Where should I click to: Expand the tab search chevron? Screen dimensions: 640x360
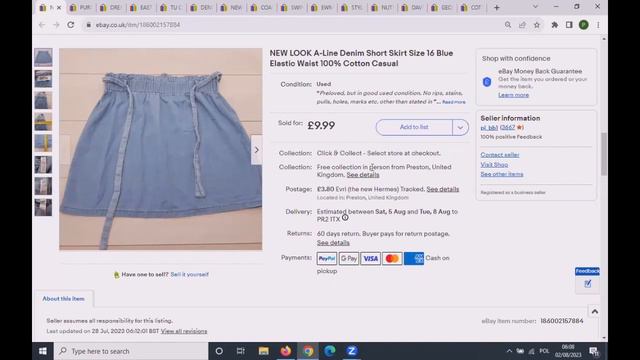[x=535, y=7]
